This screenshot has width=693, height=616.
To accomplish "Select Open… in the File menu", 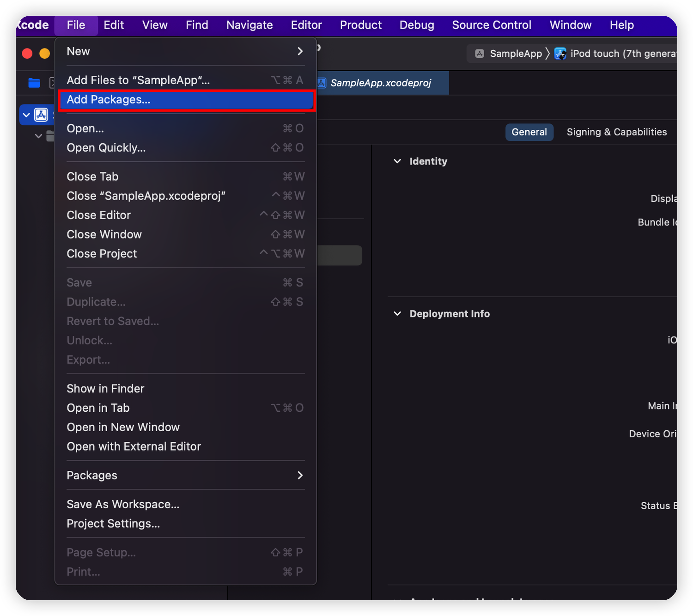I will coord(186,128).
